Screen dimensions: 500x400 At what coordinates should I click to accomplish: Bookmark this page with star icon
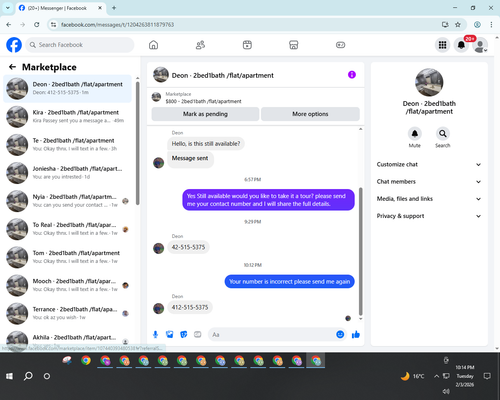pos(458,25)
